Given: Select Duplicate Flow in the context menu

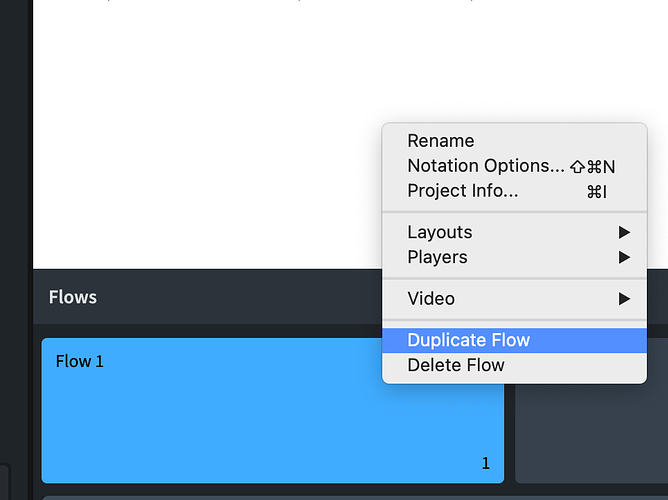Looking at the screenshot, I should pos(469,340).
